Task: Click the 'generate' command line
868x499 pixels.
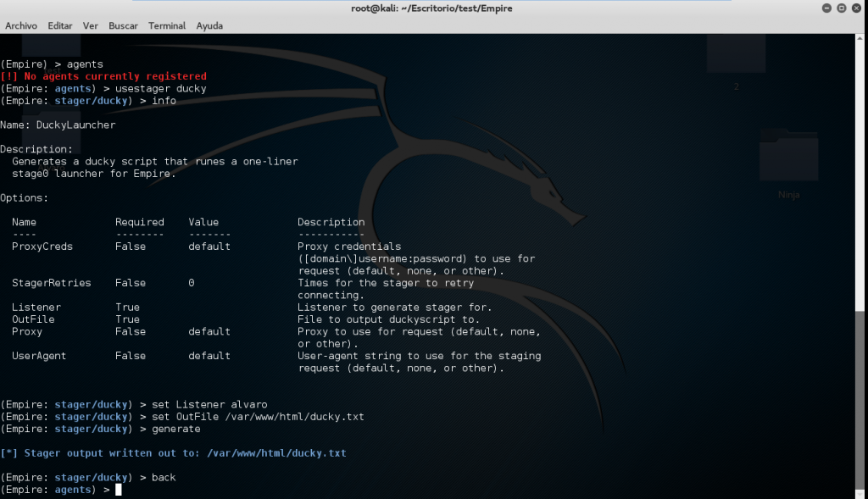Action: pos(176,429)
